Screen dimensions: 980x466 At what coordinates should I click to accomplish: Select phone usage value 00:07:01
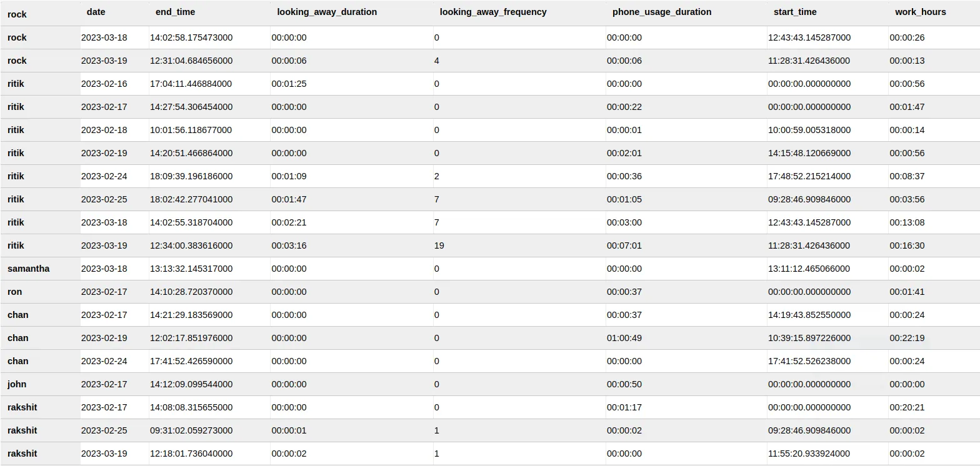(x=624, y=245)
